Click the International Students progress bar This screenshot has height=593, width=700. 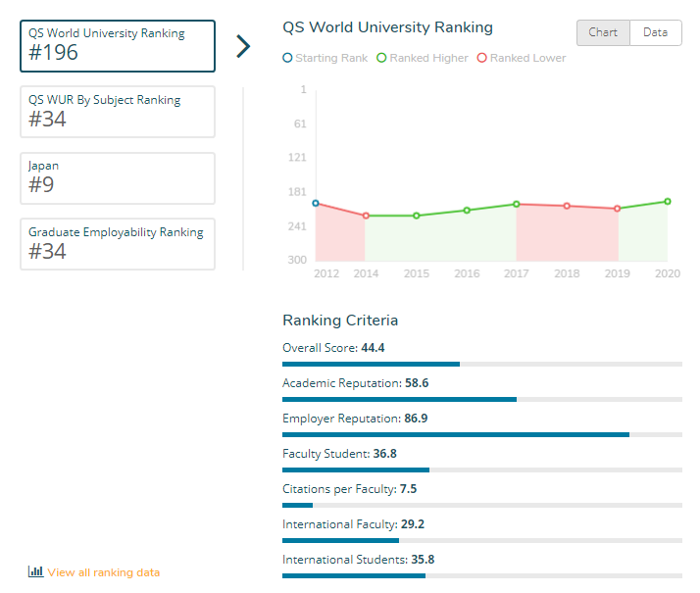tap(482, 575)
